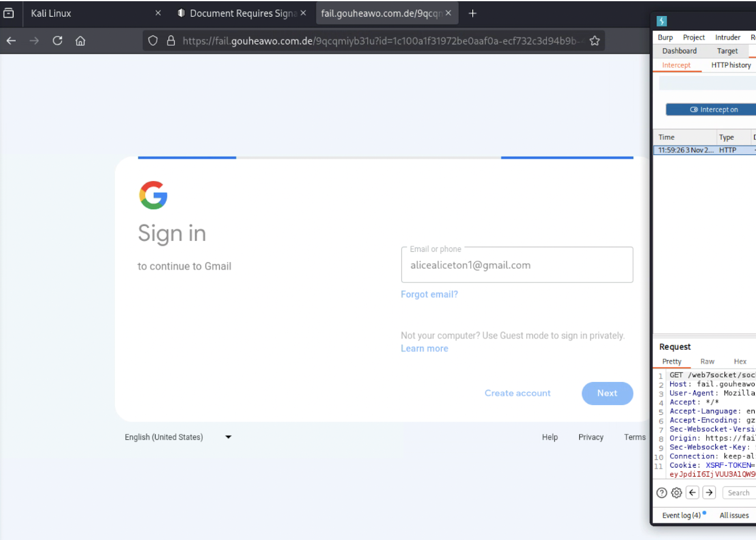Bookmark this page with the star icon
Screen dimensions: 756x540
pos(595,41)
